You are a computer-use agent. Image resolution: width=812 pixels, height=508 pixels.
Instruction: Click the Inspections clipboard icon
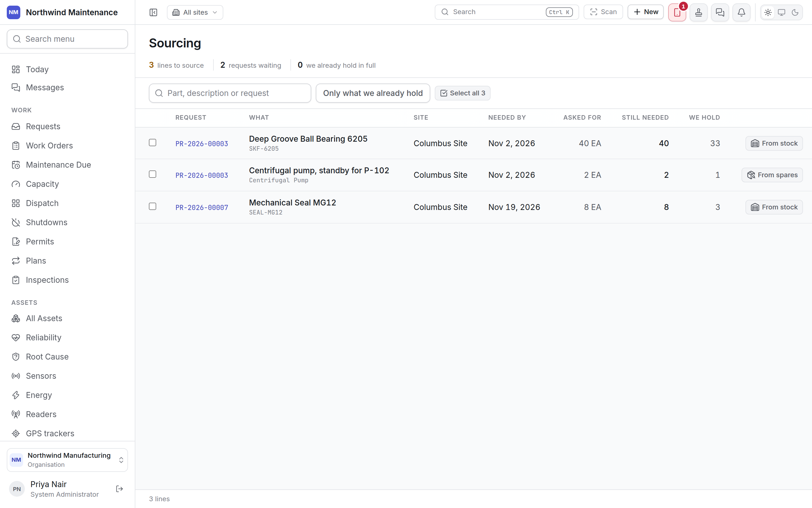(x=16, y=280)
